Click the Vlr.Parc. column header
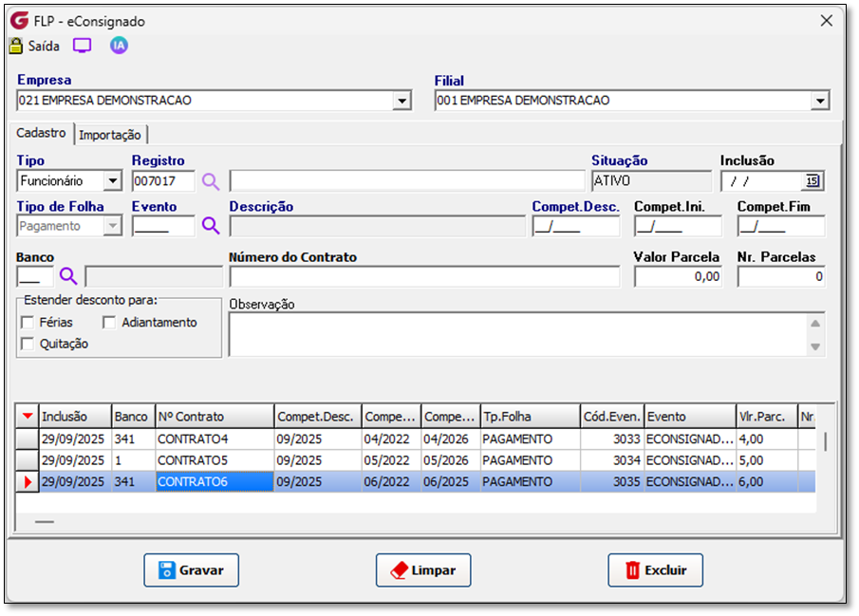 [767, 417]
